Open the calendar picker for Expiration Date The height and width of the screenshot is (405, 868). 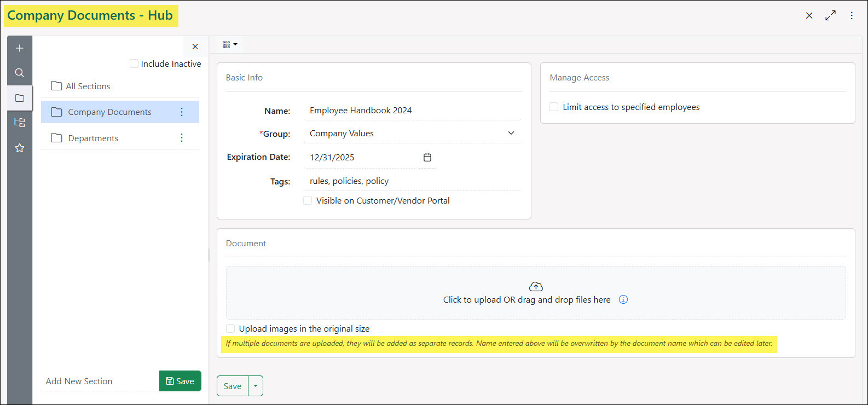(x=427, y=157)
